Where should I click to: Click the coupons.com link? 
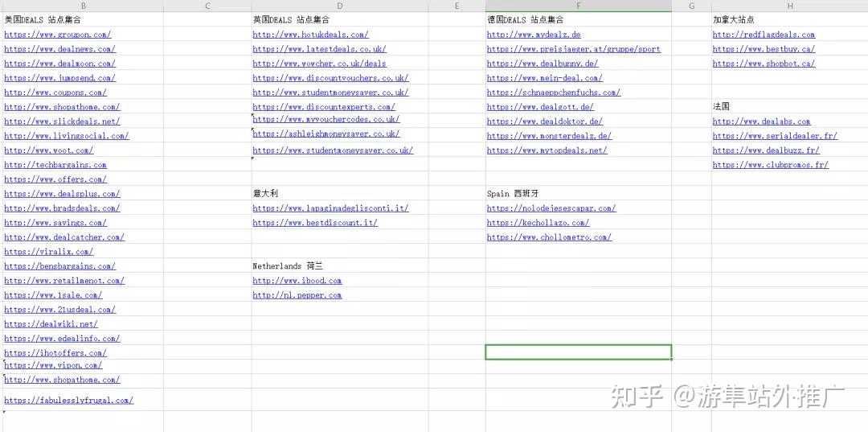[55, 93]
